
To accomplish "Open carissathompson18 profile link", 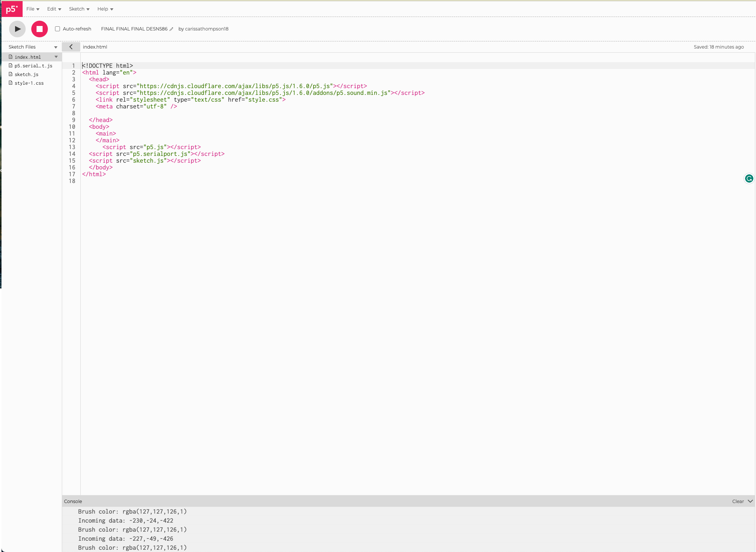I will click(207, 29).
